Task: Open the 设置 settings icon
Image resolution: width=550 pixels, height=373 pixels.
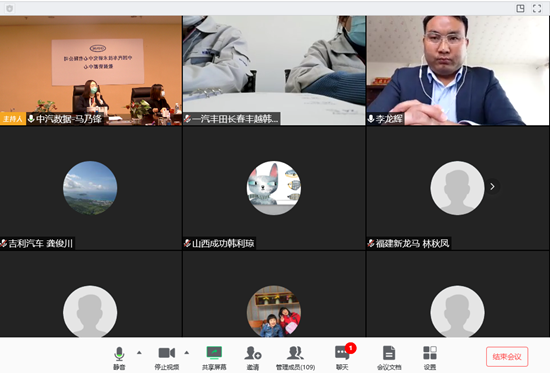Action: [430, 358]
